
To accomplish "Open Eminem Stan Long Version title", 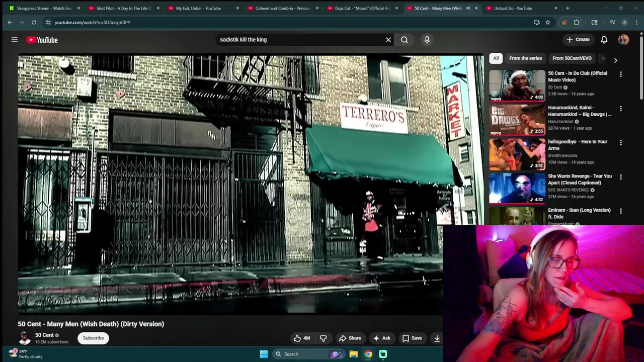I will coord(579,213).
